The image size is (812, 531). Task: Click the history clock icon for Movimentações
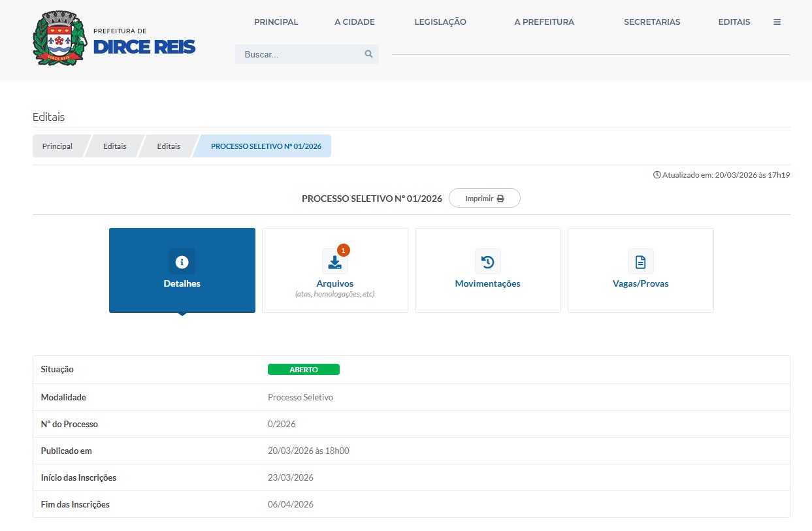coord(487,262)
